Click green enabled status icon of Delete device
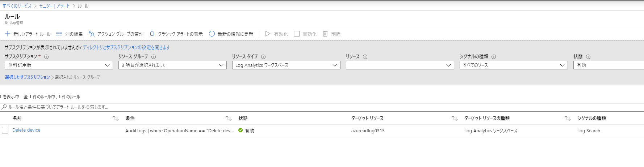This screenshot has height=167, width=644. click(x=241, y=130)
